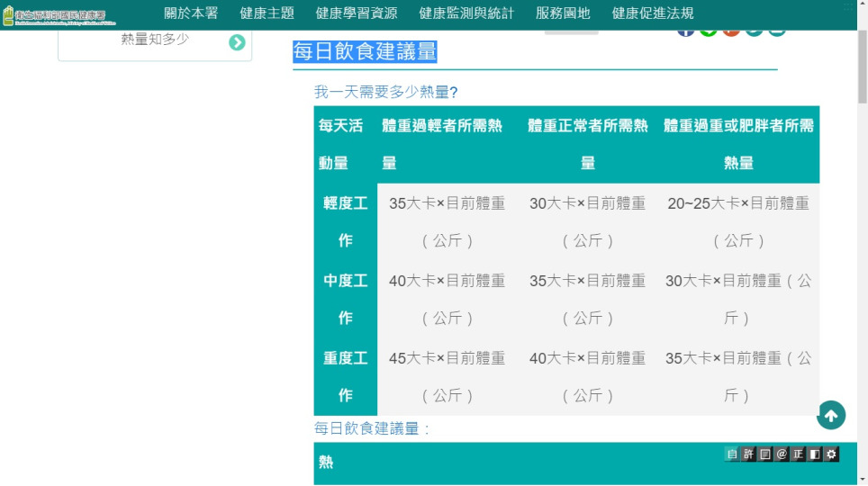Click the scroll back to top arrow button
Screen dimensions: 868x486
click(830, 415)
